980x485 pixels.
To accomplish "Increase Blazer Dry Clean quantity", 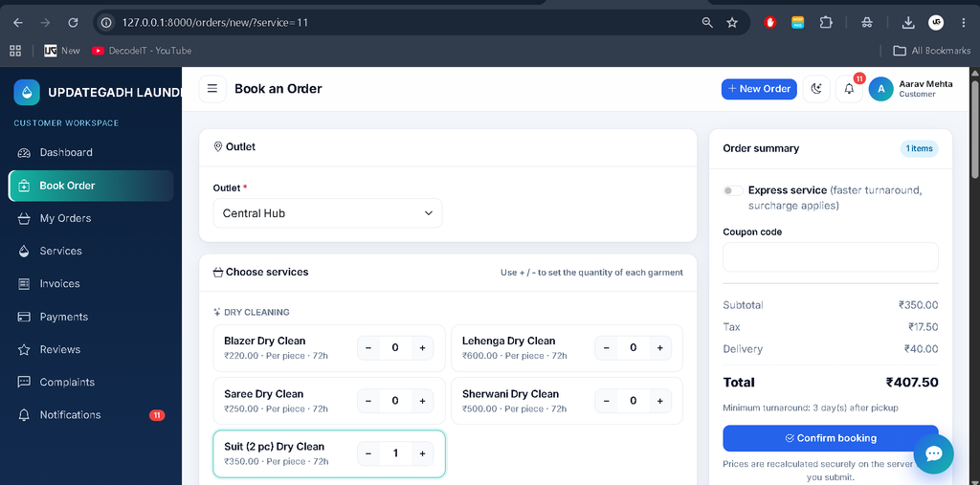I will coord(422,347).
